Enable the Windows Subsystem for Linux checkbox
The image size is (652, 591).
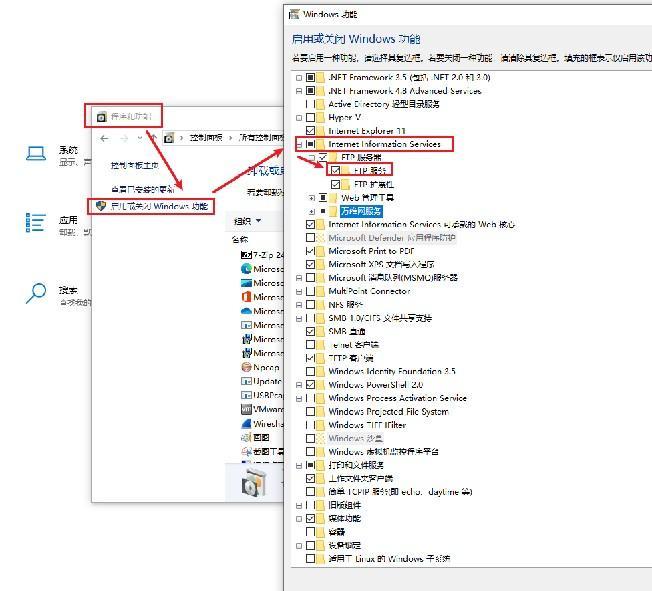[x=310, y=559]
